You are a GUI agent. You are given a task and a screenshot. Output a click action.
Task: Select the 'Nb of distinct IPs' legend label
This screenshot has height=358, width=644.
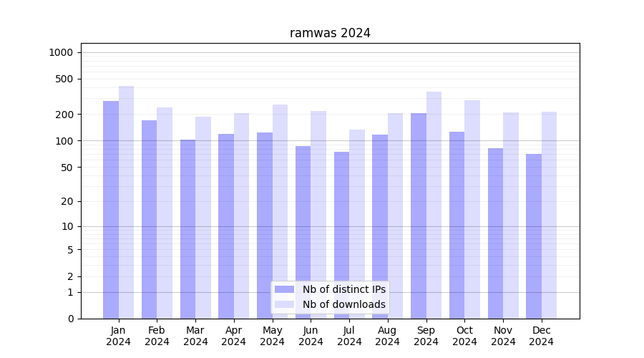point(343,289)
